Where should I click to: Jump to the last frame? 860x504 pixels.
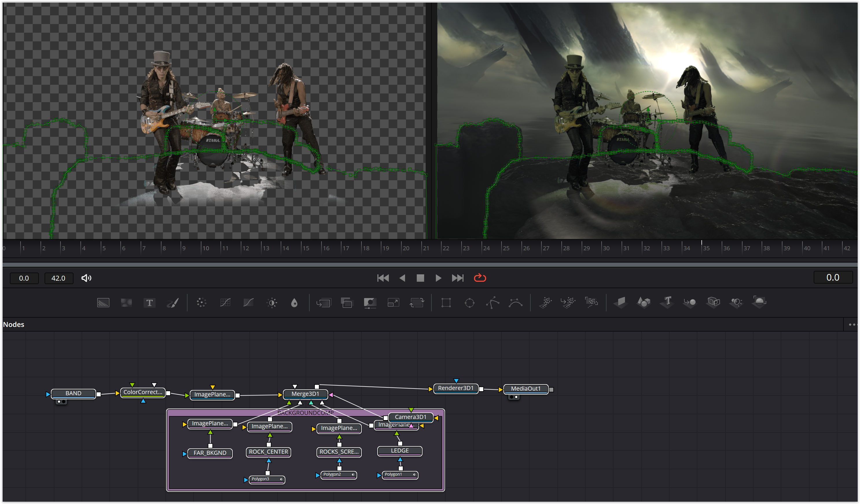click(458, 278)
